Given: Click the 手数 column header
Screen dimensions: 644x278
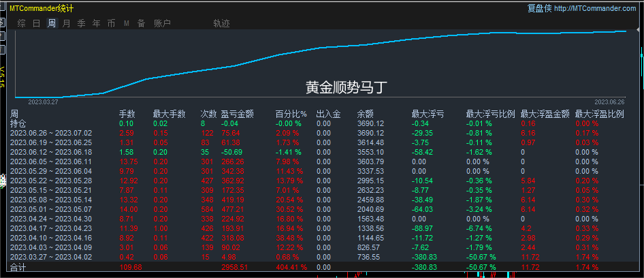Looking at the screenshot, I should coord(127,114).
